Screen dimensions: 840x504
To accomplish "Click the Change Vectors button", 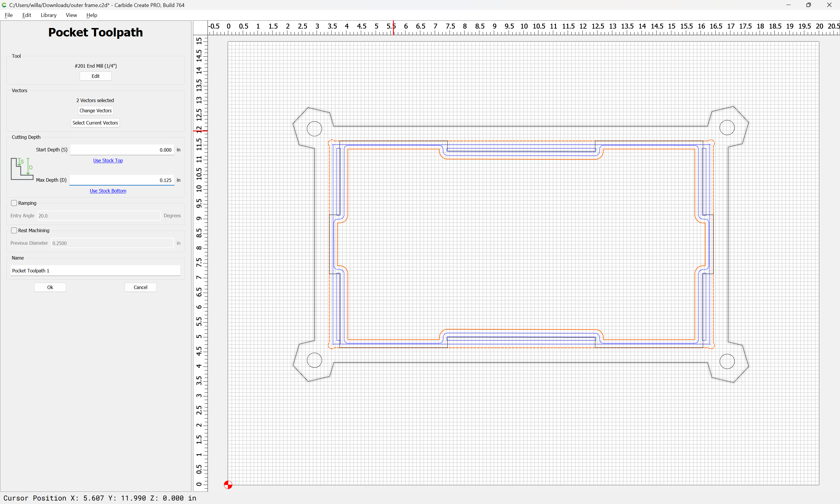I will click(x=95, y=110).
